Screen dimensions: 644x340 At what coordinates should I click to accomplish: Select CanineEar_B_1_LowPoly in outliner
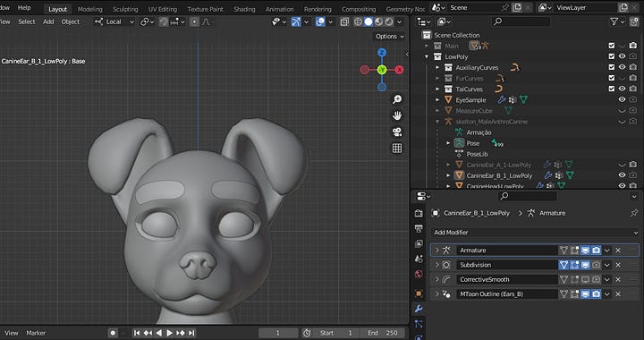pos(499,175)
